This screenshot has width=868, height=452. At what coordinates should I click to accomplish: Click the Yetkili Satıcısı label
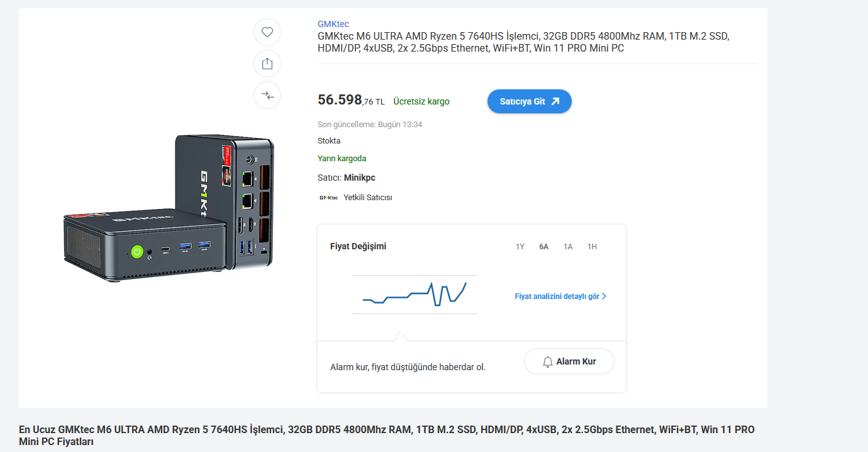point(368,198)
